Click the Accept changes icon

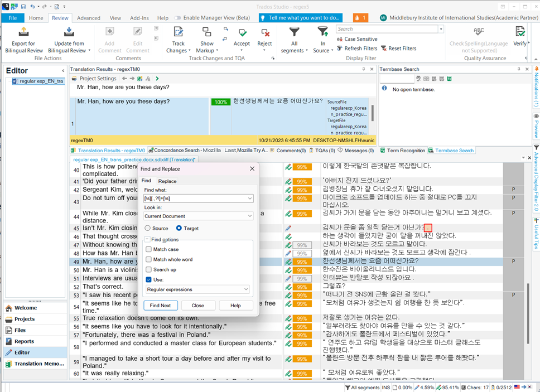pyautogui.click(x=242, y=32)
